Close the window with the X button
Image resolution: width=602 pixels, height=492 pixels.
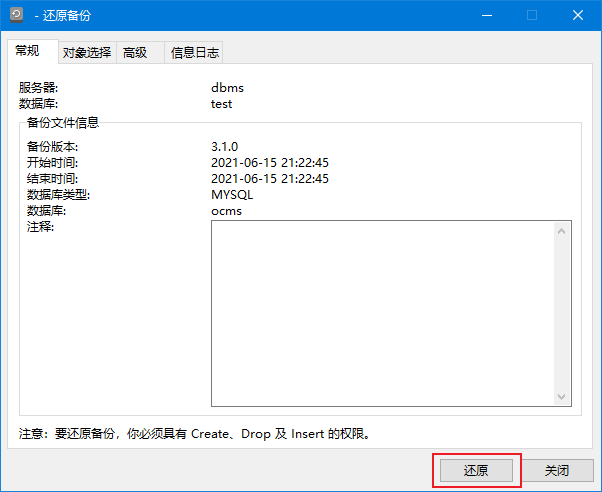click(x=578, y=15)
